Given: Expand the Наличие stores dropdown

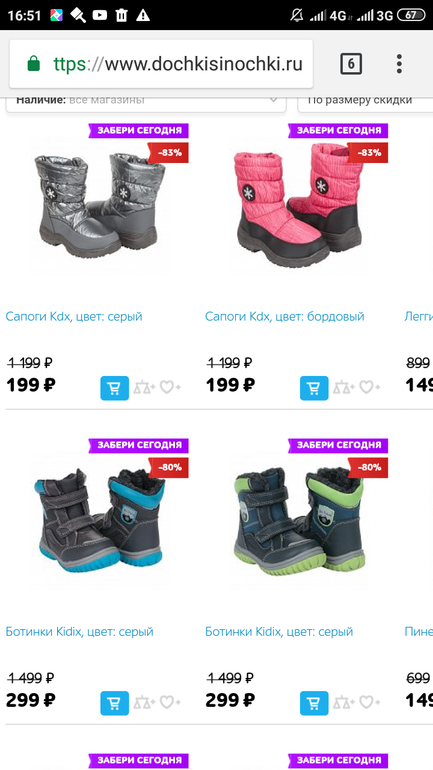Looking at the screenshot, I should pos(146,101).
